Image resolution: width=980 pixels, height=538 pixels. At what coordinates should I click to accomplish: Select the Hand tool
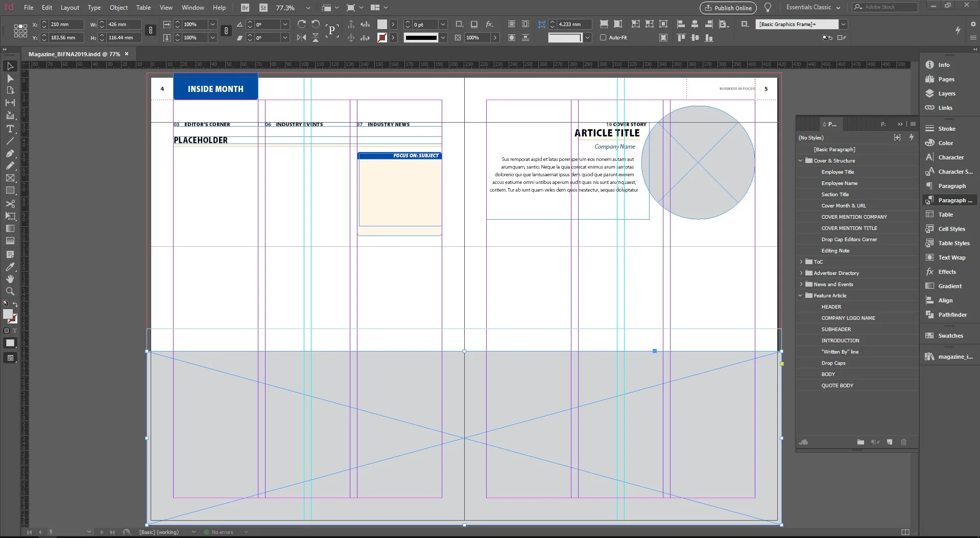tap(10, 279)
